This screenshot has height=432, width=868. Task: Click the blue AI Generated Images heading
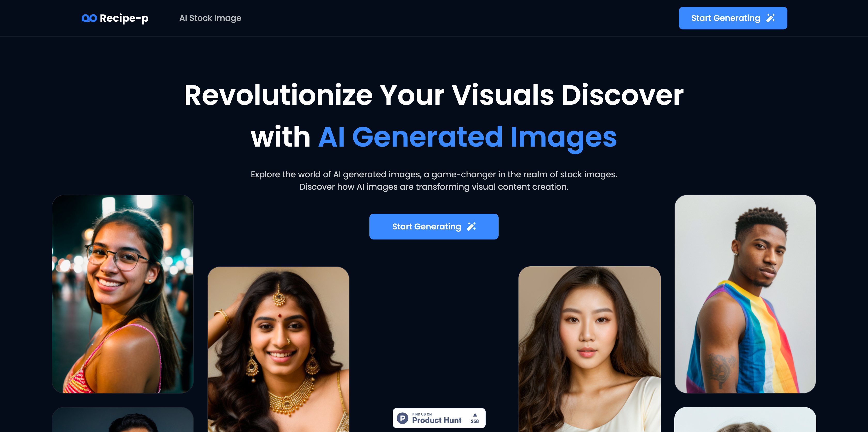coord(468,137)
